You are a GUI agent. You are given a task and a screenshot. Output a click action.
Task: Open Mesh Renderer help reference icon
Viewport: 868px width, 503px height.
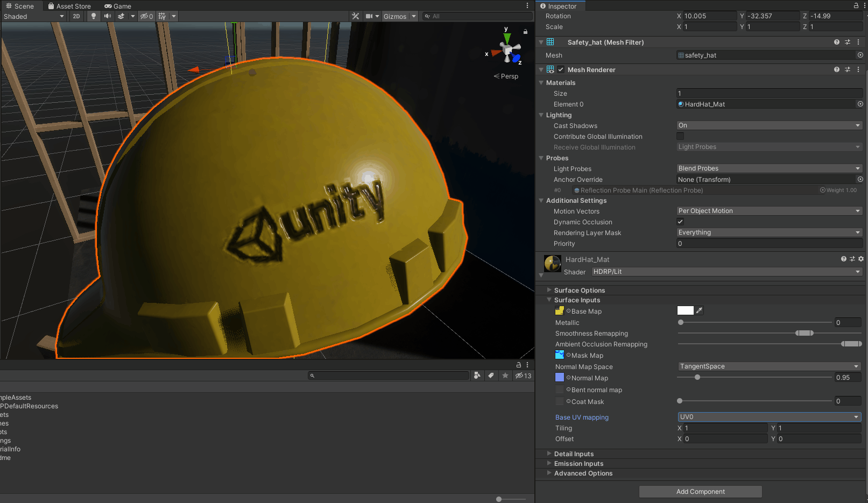tap(837, 69)
